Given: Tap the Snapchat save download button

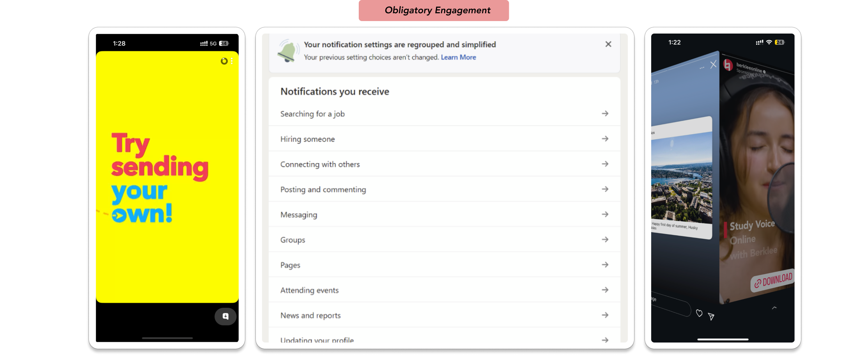Looking at the screenshot, I should point(225,316).
